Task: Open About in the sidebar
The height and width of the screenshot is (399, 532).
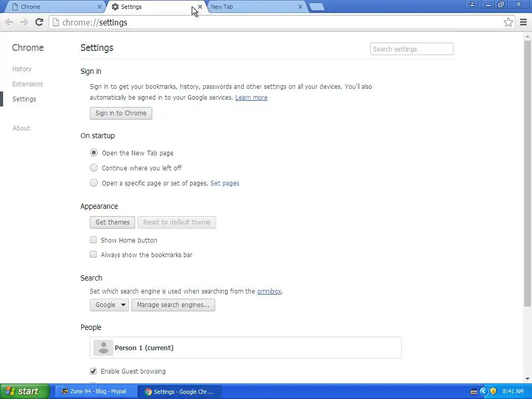Action: (x=21, y=128)
